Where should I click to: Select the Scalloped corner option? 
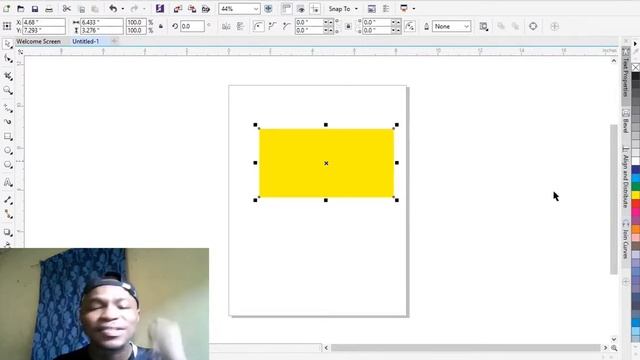(x=272, y=27)
